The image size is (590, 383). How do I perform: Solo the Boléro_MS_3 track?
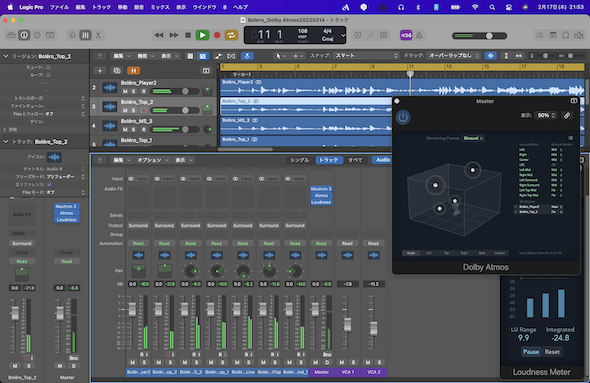[134, 129]
